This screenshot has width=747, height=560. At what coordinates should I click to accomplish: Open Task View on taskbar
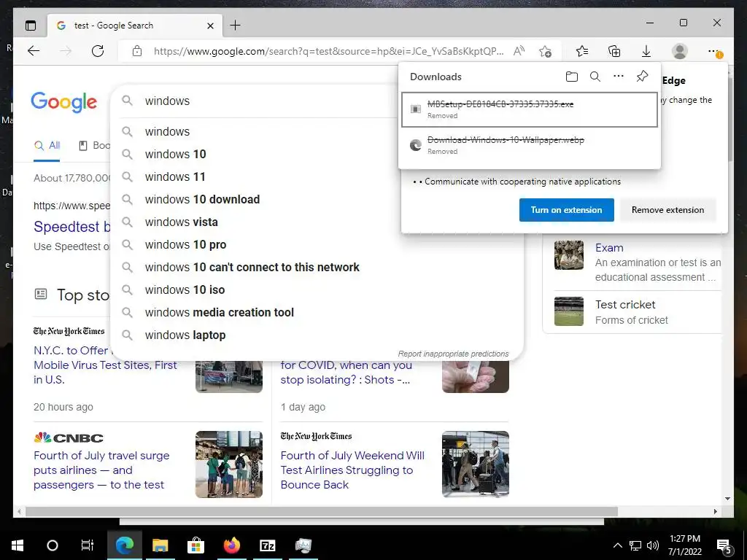(x=88, y=545)
